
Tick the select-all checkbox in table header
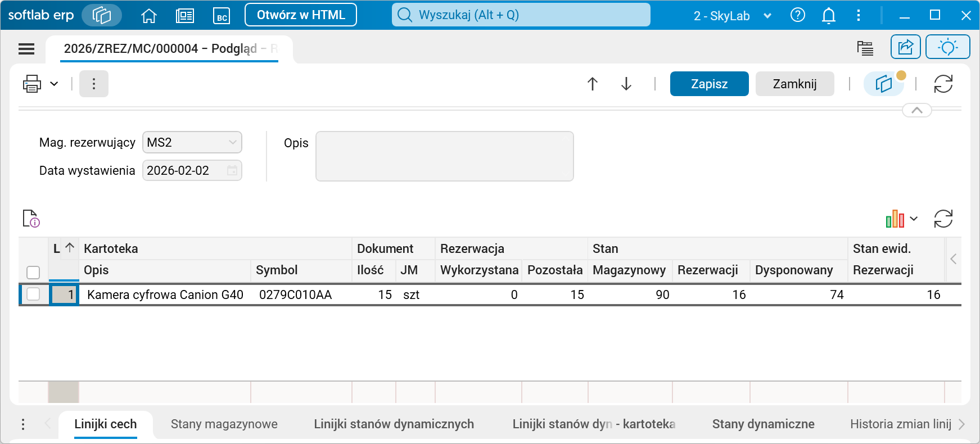tap(33, 273)
